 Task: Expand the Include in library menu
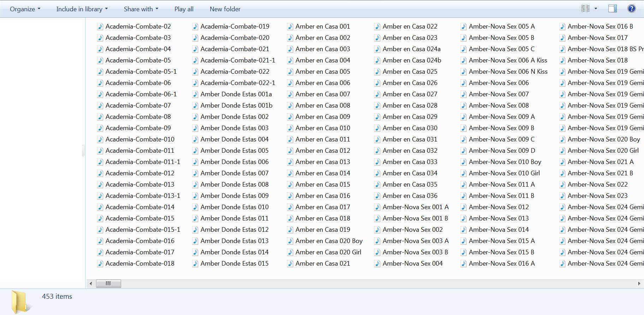click(82, 9)
